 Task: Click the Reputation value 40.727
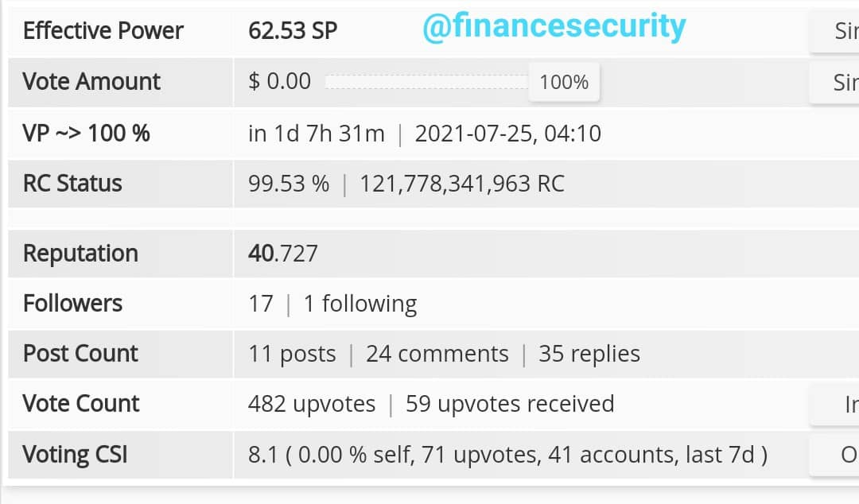point(282,254)
